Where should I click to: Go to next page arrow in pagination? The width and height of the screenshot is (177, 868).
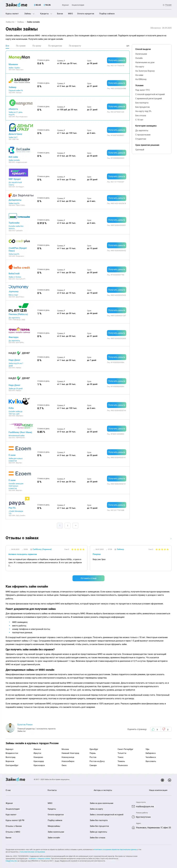pos(76,525)
